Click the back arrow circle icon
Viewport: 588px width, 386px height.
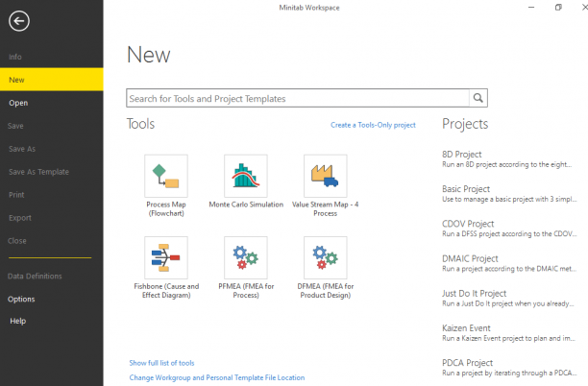tap(19, 21)
